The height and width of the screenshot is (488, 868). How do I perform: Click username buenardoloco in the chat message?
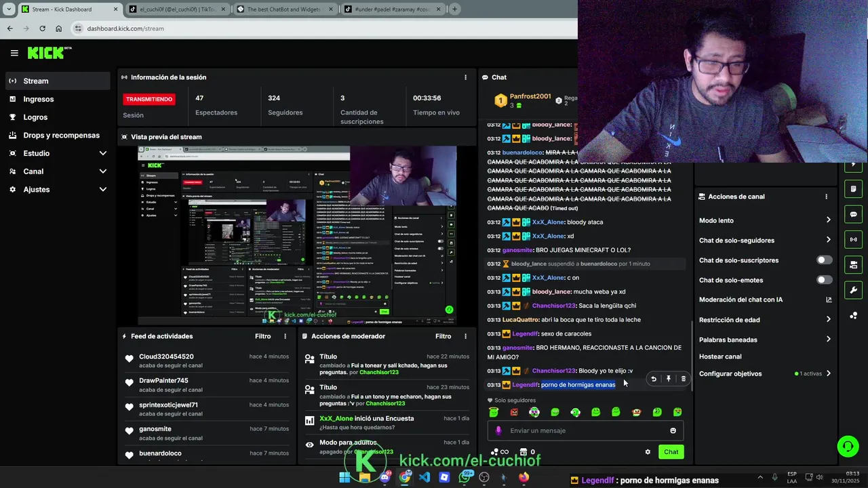tap(521, 152)
